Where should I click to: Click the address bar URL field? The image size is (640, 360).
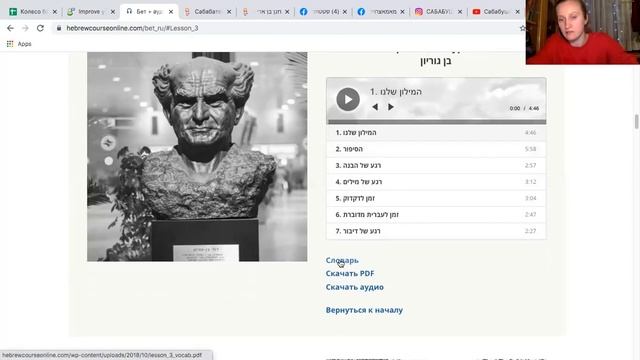tap(286, 28)
